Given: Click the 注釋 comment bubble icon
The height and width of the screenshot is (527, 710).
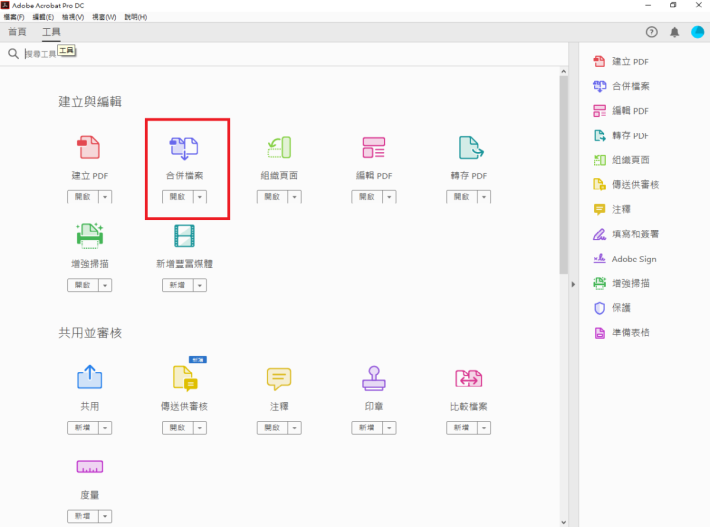Looking at the screenshot, I should coord(279,378).
